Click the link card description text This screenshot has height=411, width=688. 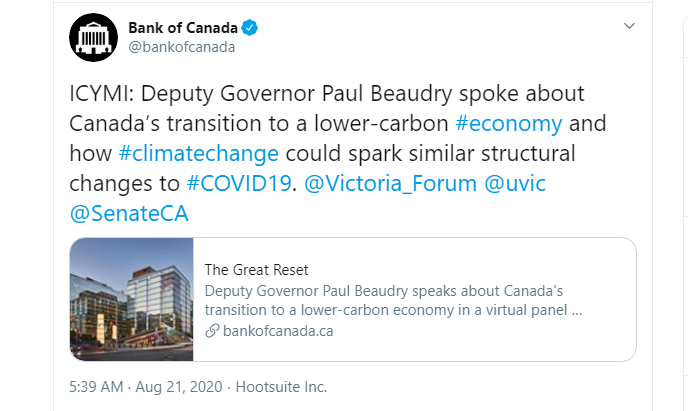click(x=393, y=300)
